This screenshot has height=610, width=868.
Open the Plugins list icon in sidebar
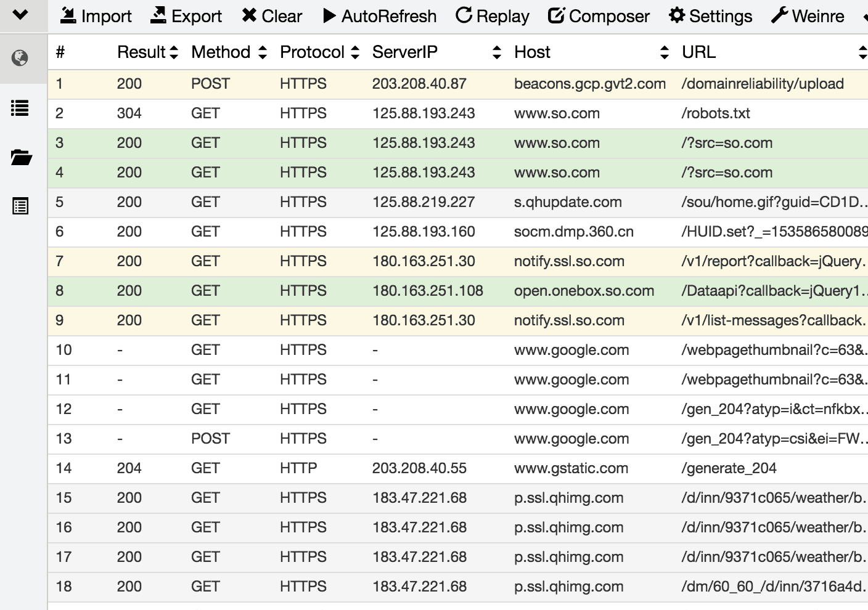20,206
